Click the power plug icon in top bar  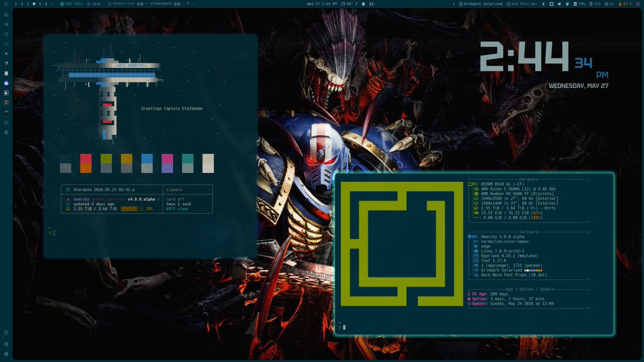[567, 4]
